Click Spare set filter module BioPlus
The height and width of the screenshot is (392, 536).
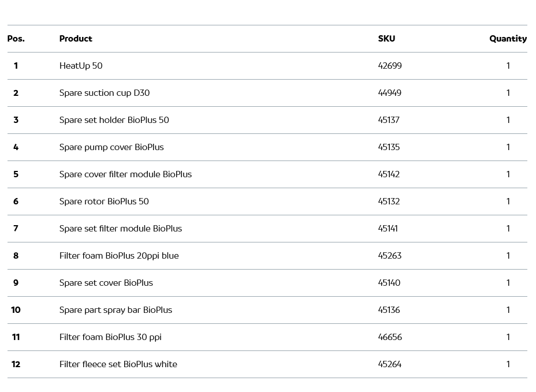click(x=120, y=229)
